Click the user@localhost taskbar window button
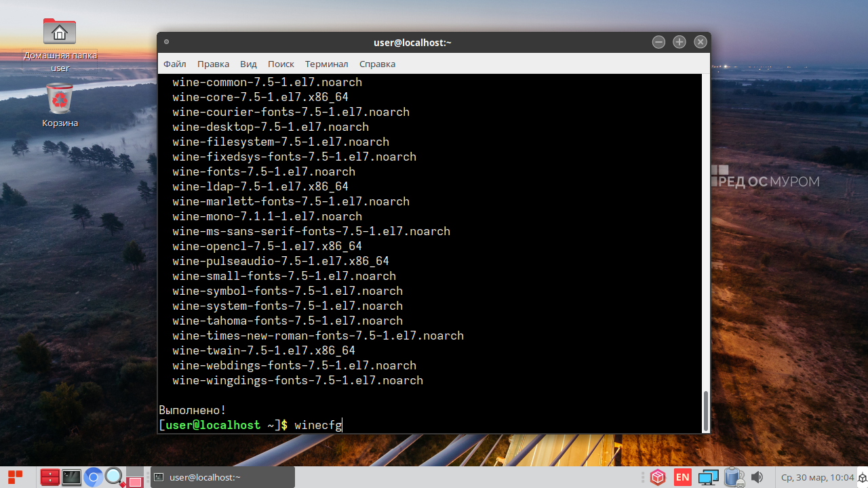The image size is (868, 488). [222, 477]
